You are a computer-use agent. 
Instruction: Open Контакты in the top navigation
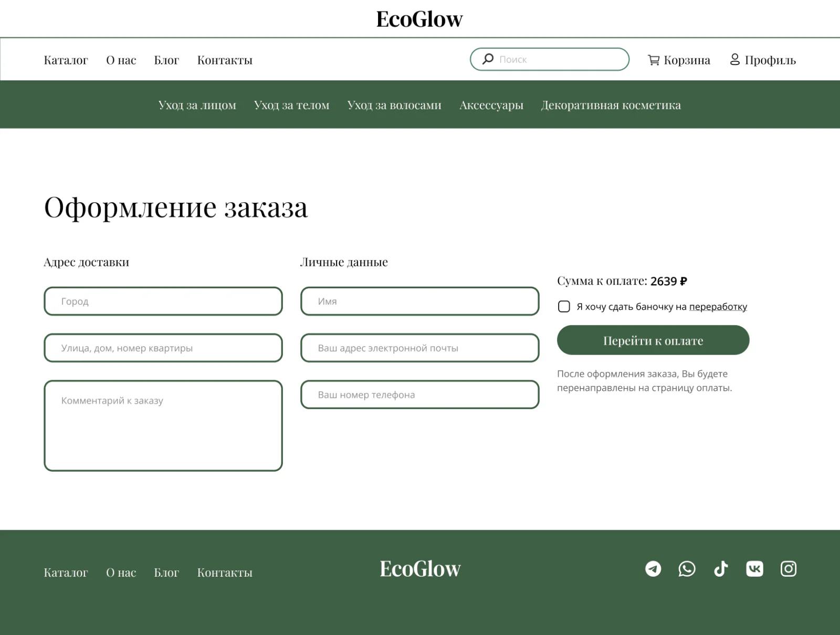tap(225, 60)
